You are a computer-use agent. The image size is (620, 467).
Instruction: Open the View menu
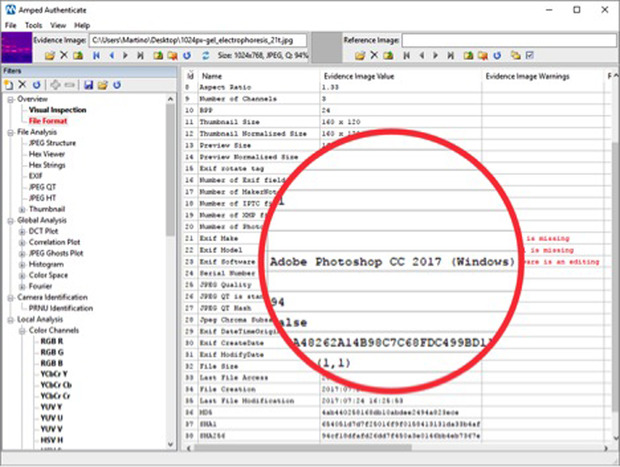(x=58, y=25)
